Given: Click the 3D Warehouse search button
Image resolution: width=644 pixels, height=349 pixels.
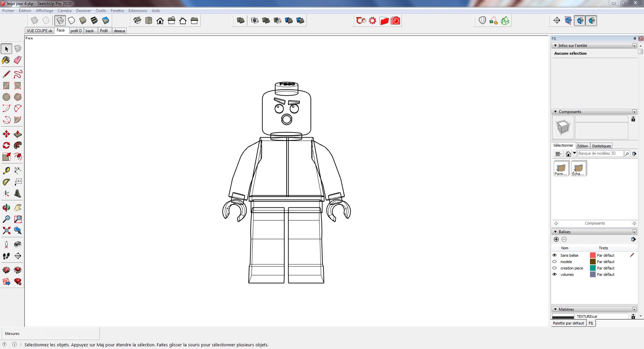Looking at the screenshot, I should pos(627,154).
